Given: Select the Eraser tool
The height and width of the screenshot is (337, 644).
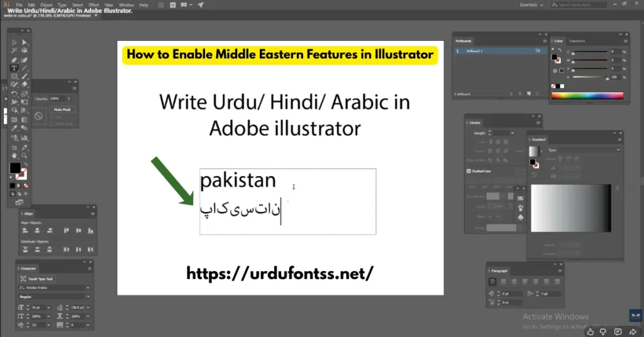Looking at the screenshot, I should tap(25, 84).
